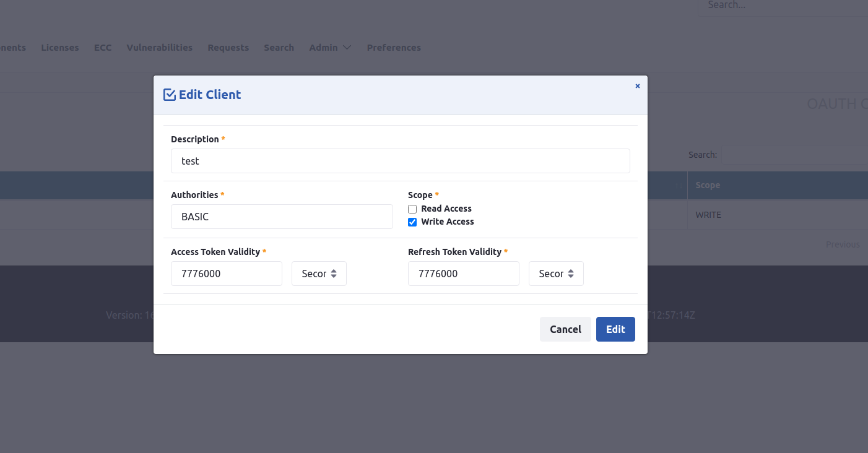
Task: Click the stepper arrows beside Access Token unit
Action: (x=335, y=274)
